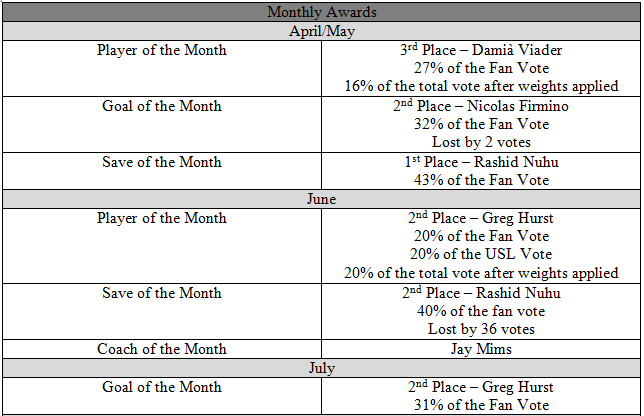Click Player of the Month under April/May

162,50
